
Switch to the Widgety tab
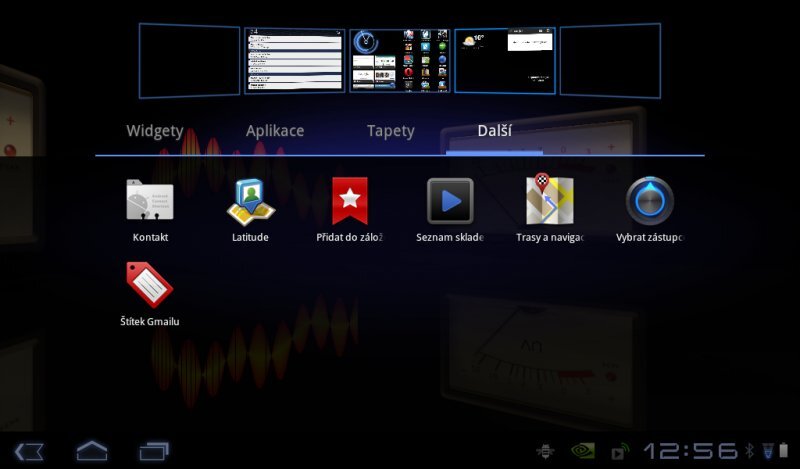coord(155,131)
